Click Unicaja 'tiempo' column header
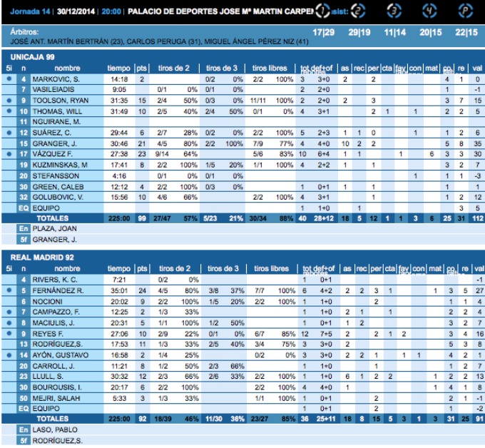 [119, 68]
